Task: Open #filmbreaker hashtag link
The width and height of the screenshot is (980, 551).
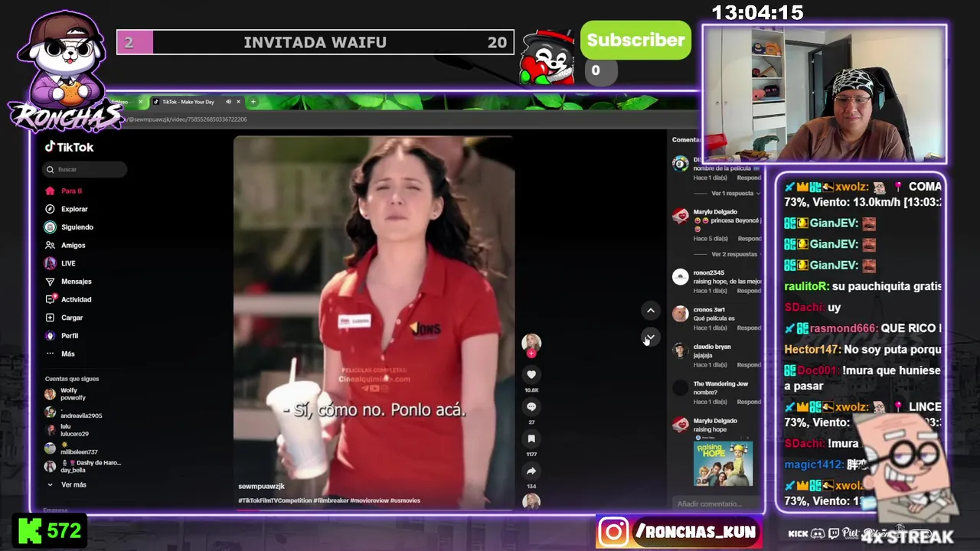Action: [331, 500]
